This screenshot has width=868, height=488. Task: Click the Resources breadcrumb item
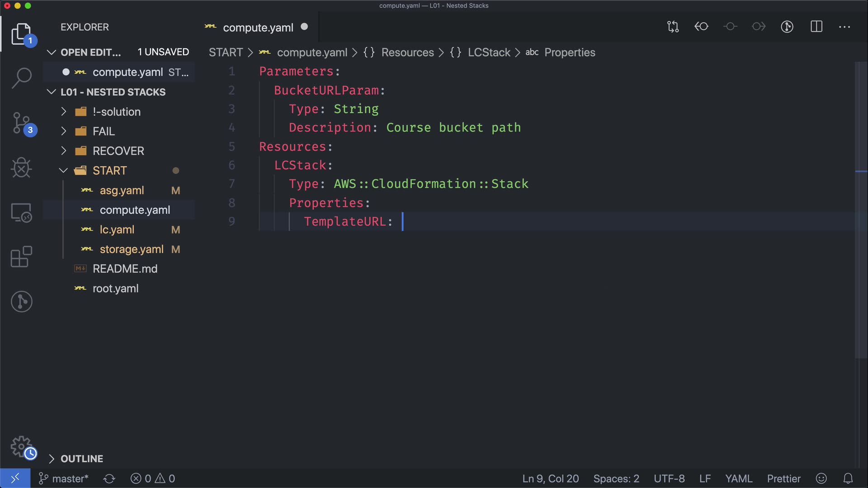[x=407, y=52]
